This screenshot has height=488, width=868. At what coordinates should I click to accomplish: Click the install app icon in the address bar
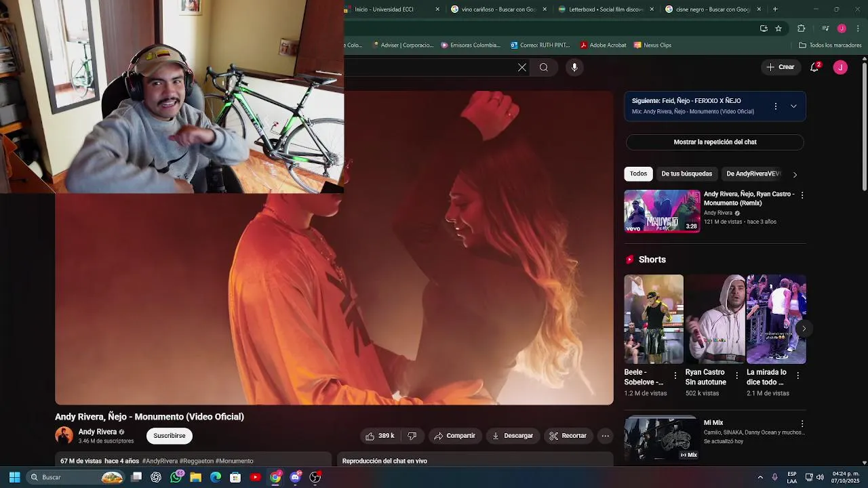764,28
